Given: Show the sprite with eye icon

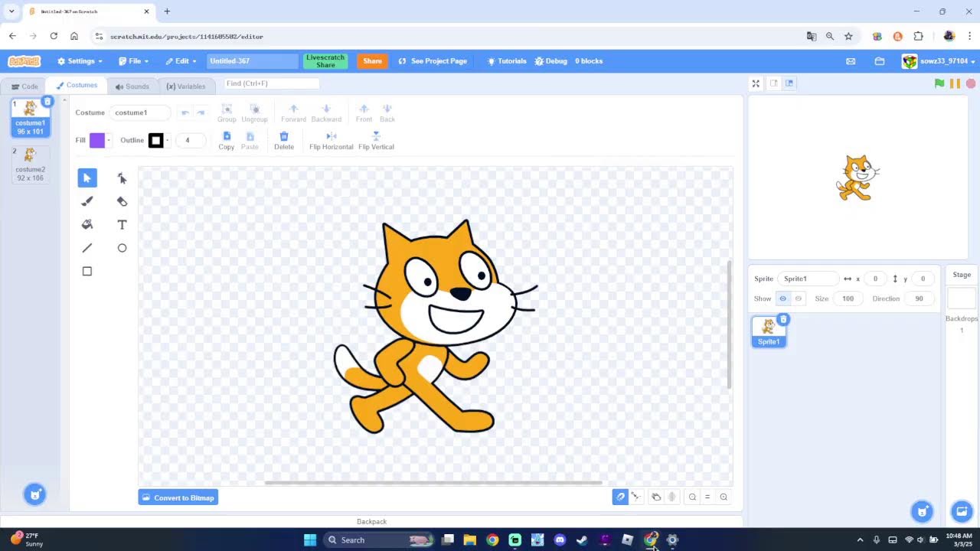Looking at the screenshot, I should click(783, 298).
